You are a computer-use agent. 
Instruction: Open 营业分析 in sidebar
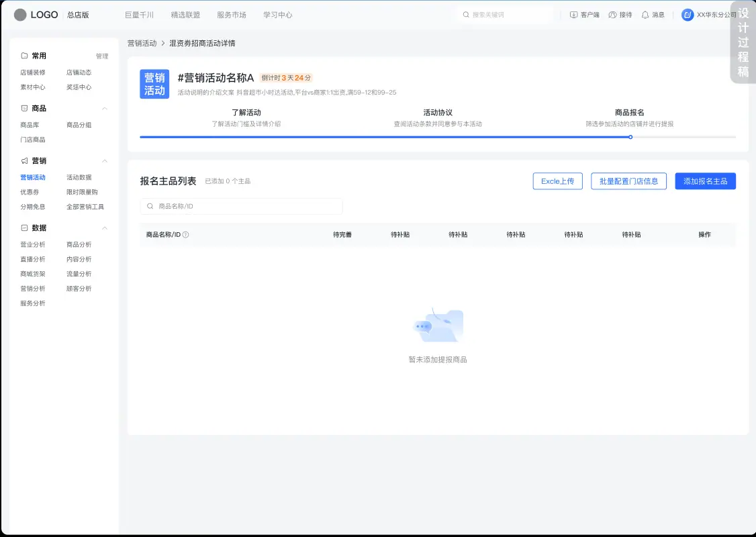click(33, 244)
